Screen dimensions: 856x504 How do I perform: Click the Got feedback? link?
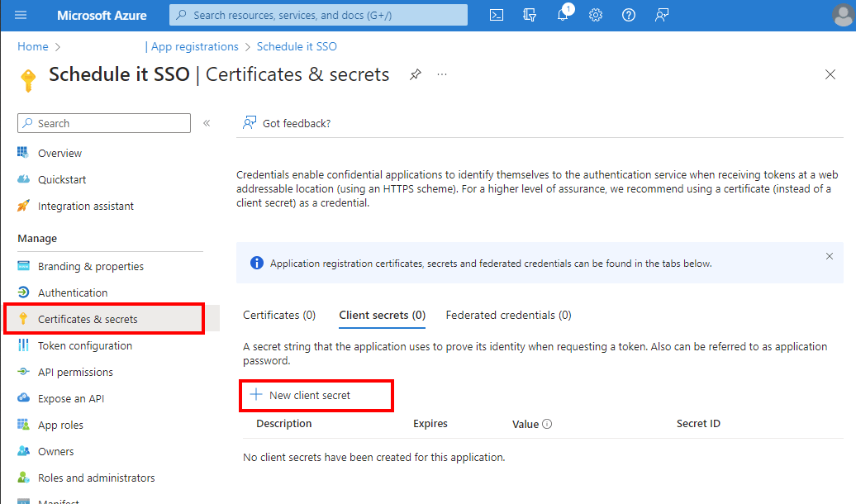[297, 123]
